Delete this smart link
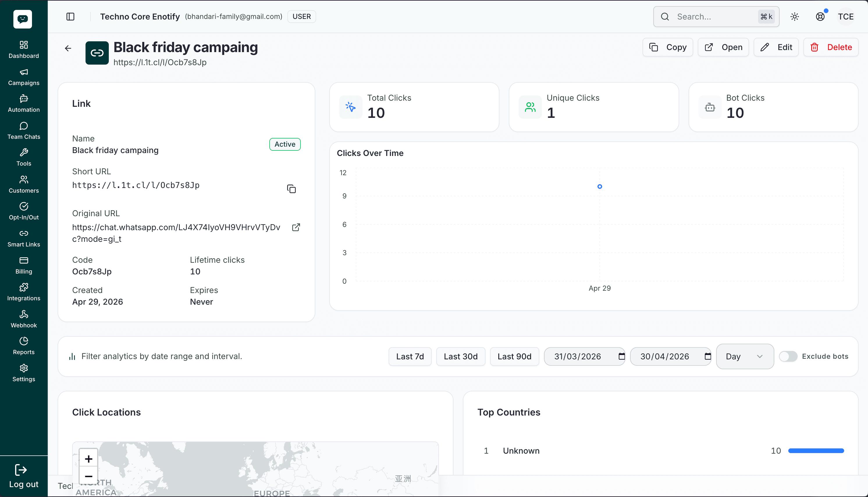The image size is (868, 497). point(831,47)
